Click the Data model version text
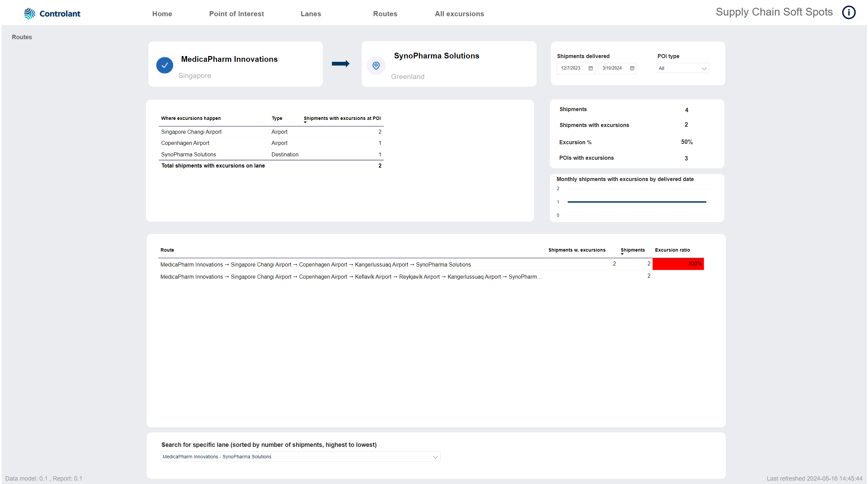This screenshot has height=484, width=868. tap(44, 479)
